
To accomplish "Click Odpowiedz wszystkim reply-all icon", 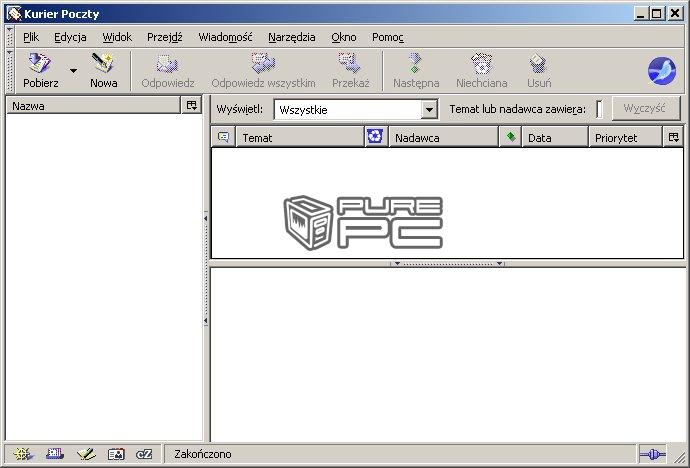I will (263, 64).
